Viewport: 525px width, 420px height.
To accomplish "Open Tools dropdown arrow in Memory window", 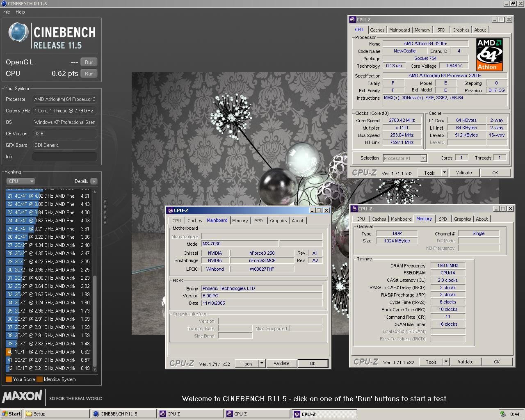I will 446,362.
